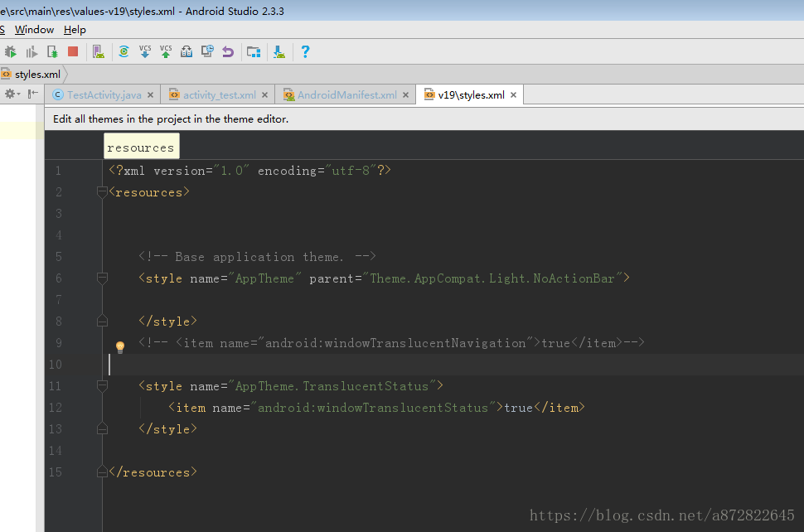Viewport: 804px width, 532px height.
Task: Click the xml version declaration text
Action: coord(249,171)
